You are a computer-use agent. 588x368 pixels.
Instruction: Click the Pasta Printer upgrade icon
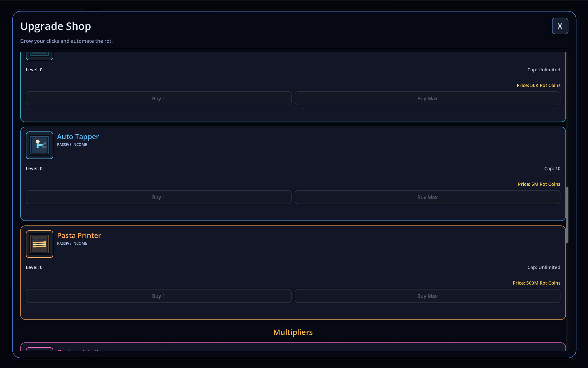tap(39, 244)
